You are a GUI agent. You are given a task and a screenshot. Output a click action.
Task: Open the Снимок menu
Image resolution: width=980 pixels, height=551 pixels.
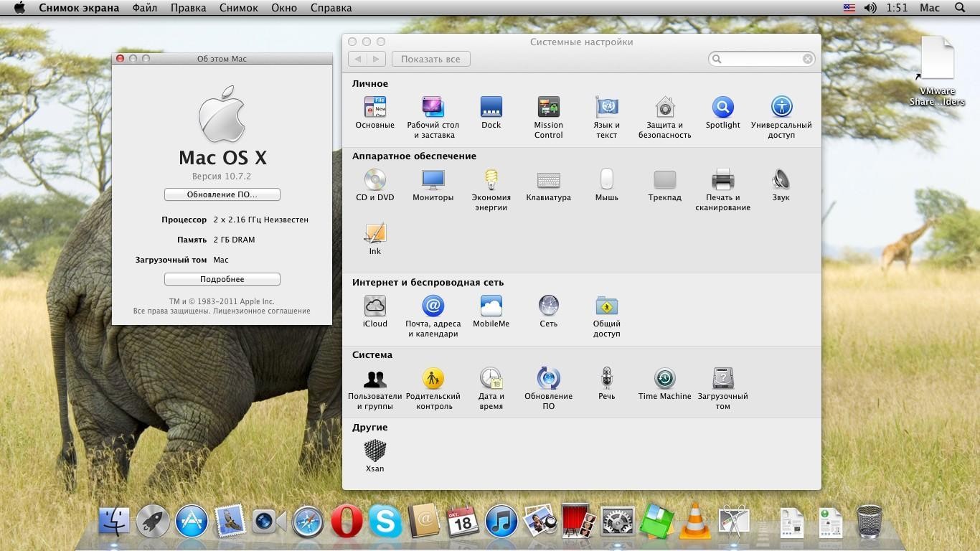click(238, 8)
